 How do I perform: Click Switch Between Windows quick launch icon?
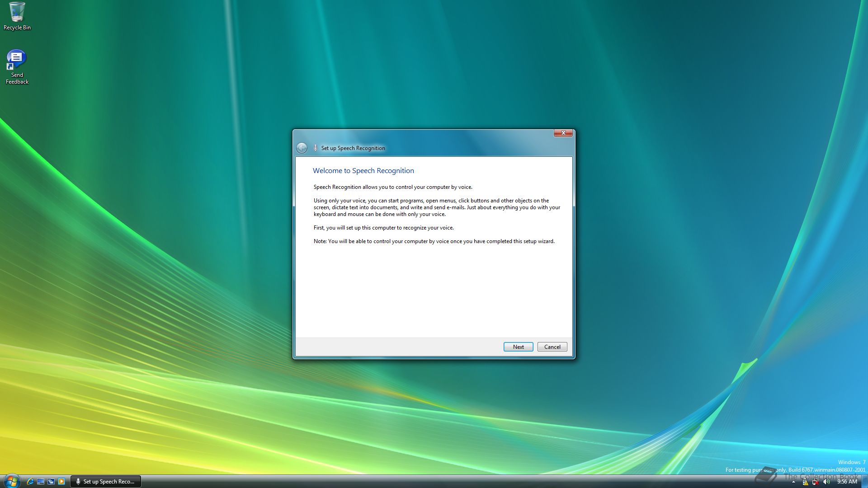51,482
